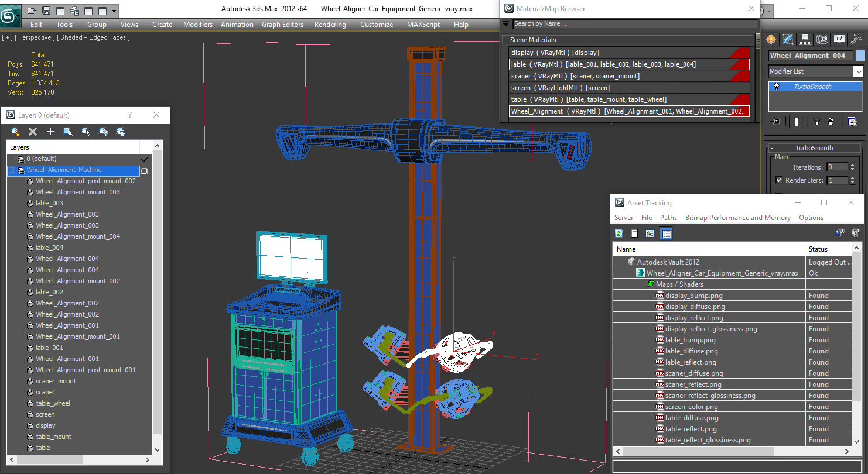The image size is (868, 474).
Task: Click Refresh icon in Asset Tracking
Action: tap(618, 233)
